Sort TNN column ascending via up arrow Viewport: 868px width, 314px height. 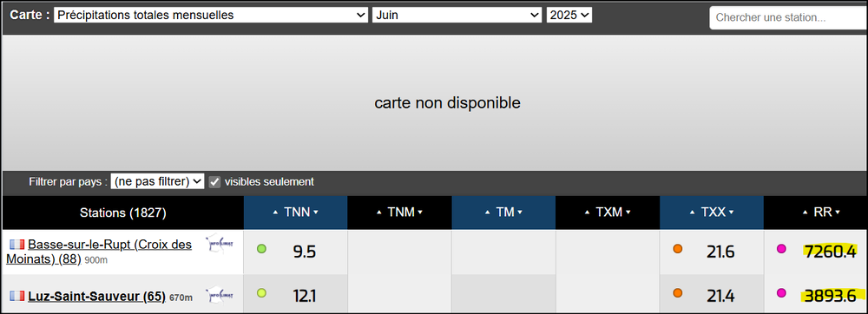[x=275, y=213]
